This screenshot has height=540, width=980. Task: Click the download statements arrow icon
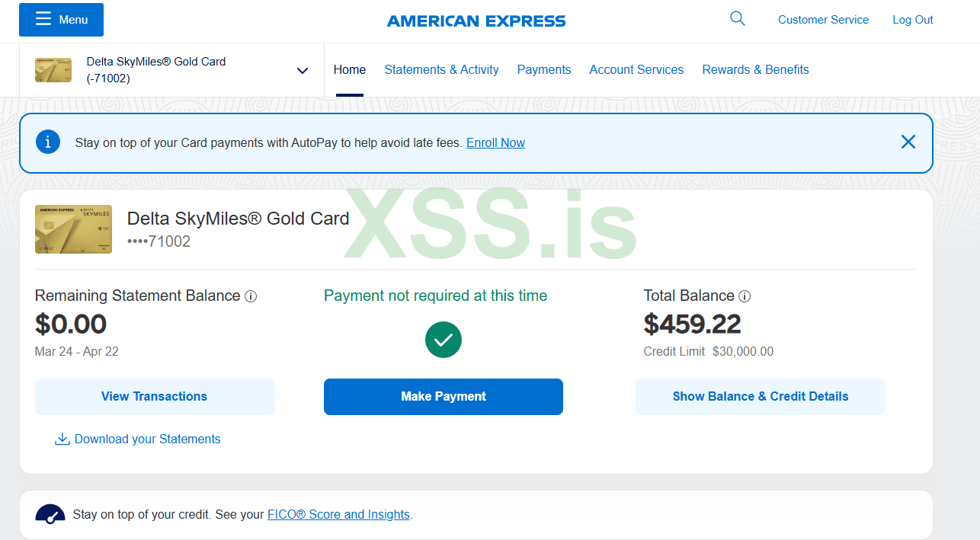(x=62, y=439)
